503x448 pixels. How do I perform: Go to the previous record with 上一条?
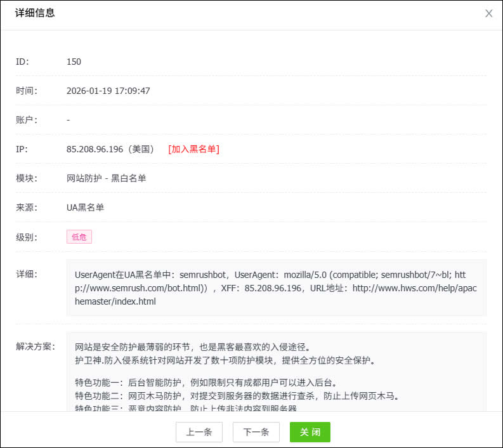coord(199,432)
